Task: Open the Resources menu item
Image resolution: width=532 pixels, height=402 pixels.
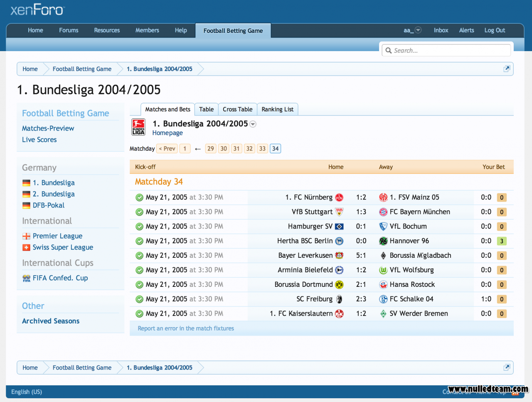Action: click(x=107, y=30)
